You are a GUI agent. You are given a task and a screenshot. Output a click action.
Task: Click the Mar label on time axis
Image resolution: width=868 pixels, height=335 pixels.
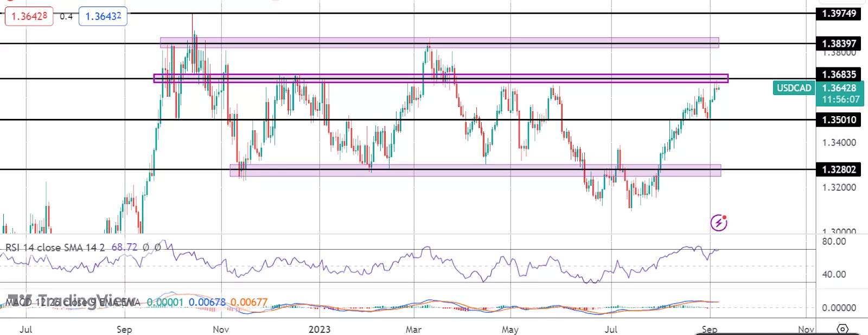point(413,330)
